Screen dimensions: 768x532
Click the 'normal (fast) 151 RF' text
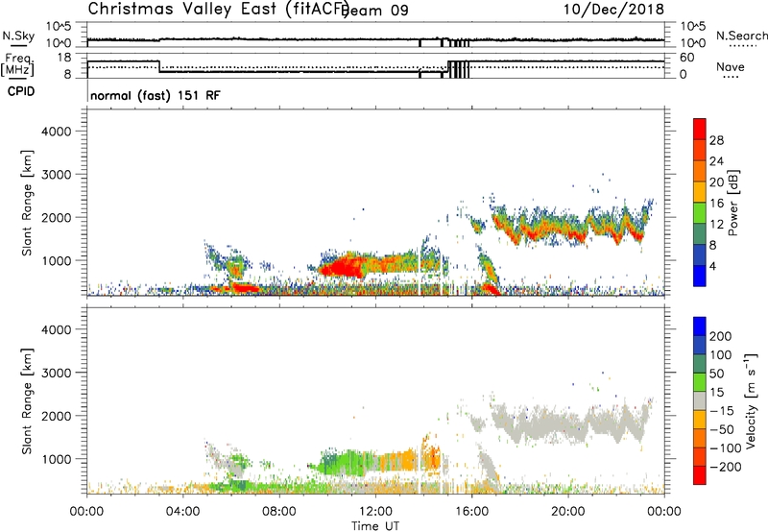point(156,95)
